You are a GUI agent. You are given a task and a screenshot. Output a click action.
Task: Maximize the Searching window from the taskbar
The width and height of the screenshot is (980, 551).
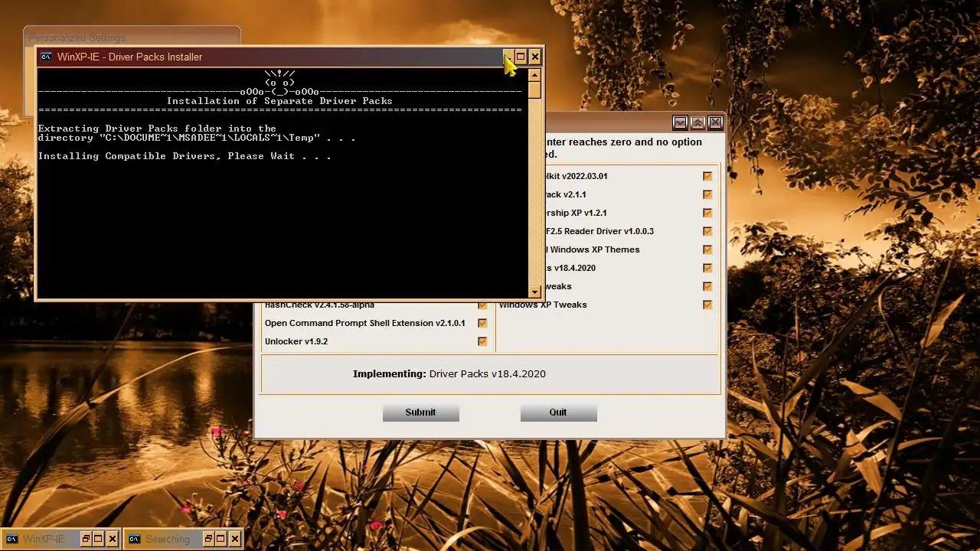[x=221, y=539]
